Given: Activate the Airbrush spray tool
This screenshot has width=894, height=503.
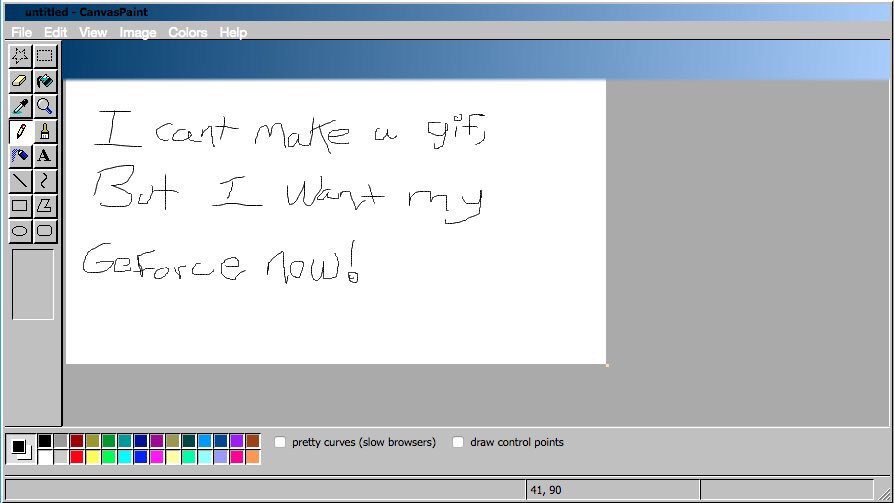Looking at the screenshot, I should tap(20, 156).
